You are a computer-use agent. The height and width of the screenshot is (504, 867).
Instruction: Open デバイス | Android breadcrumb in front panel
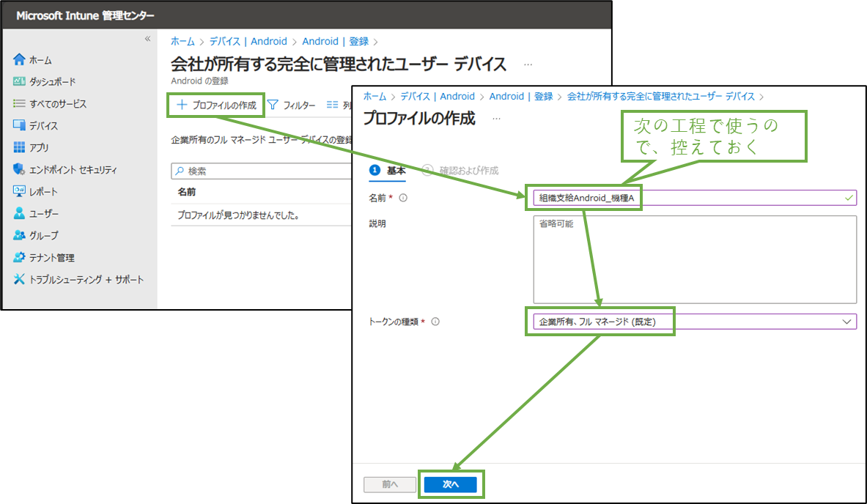(x=438, y=96)
